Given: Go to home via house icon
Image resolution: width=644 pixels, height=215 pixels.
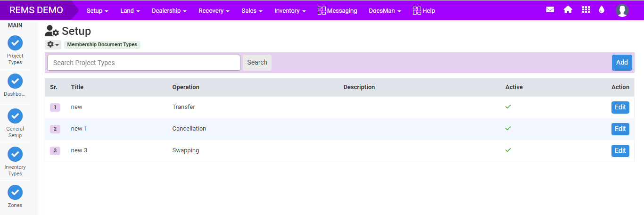Looking at the screenshot, I should point(568,10).
